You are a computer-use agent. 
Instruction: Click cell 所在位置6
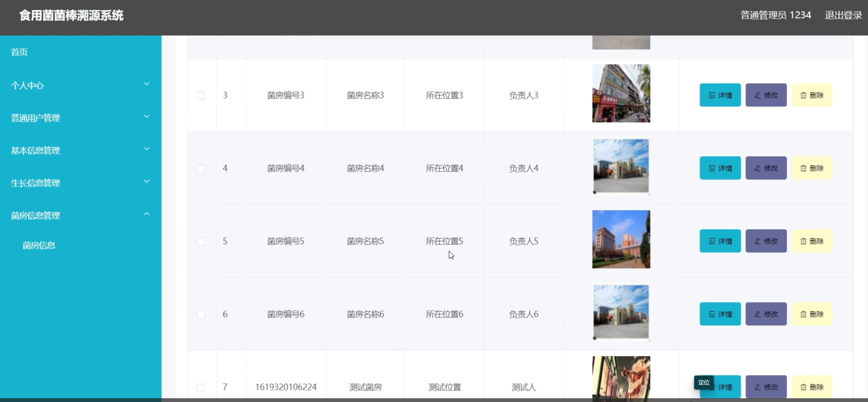(445, 315)
